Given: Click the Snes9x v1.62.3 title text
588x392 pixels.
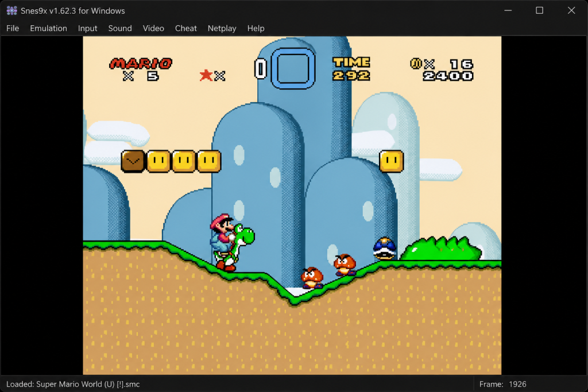Looking at the screenshot, I should (x=73, y=10).
